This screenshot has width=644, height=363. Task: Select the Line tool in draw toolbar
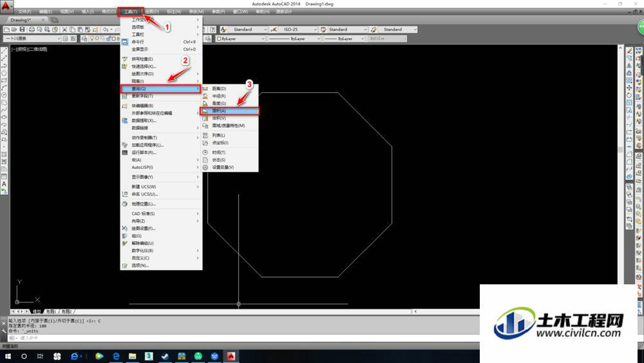click(x=4, y=51)
